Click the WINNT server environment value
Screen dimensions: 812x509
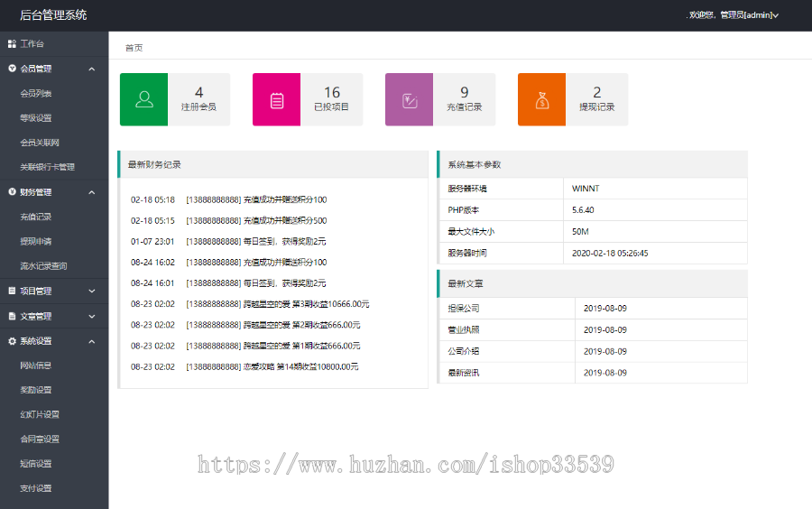(586, 189)
